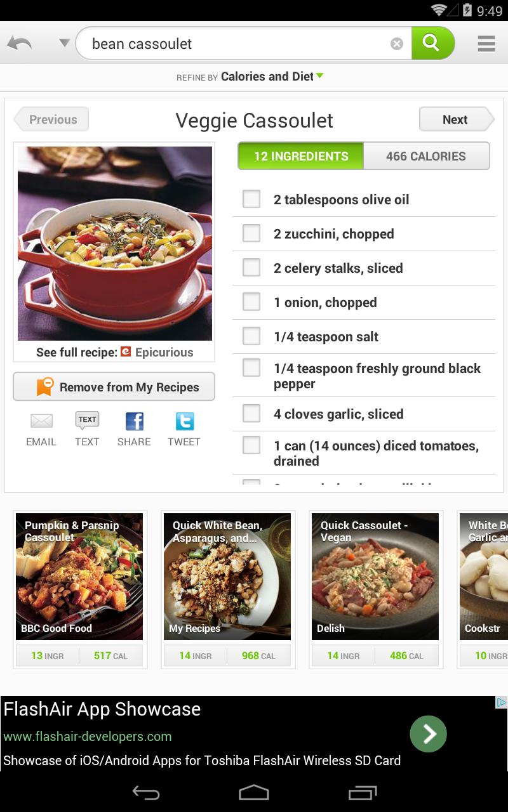Tick the 2 zucchini, chopped checkbox
Screen dimensions: 508x812
(251, 233)
